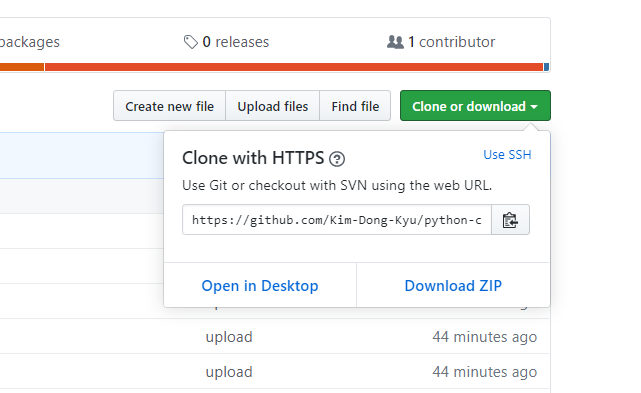Click first 'upload' commit message
The width and height of the screenshot is (641, 393).
[x=229, y=337]
